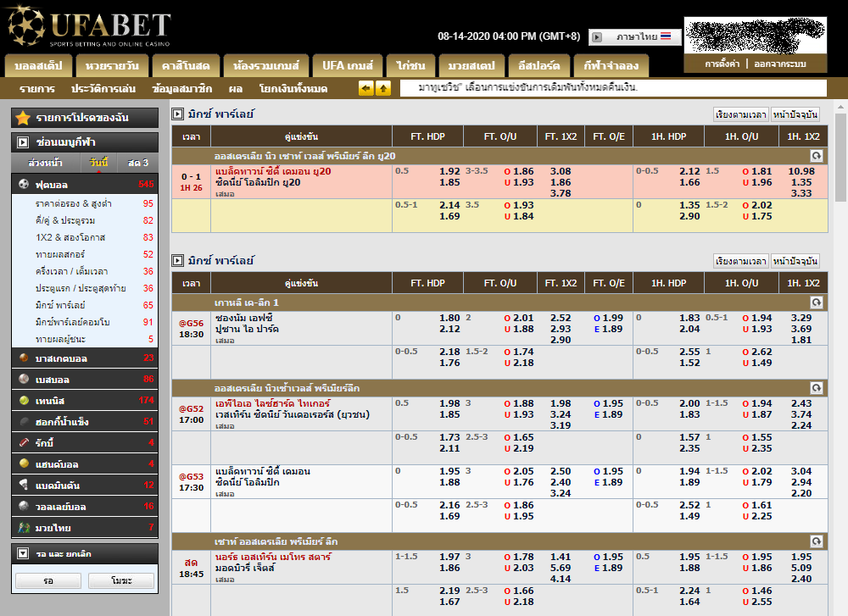Click FT. HDP odds 1.80 for ซองนัม เอฟซี
This screenshot has width=848, height=616.
449,319
